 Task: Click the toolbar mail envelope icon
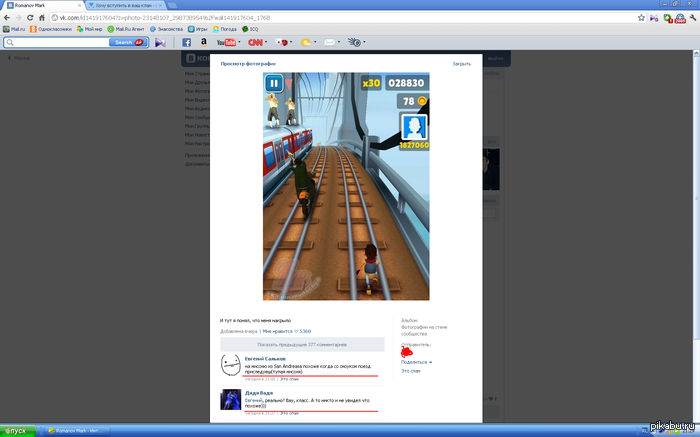pyautogui.click(x=331, y=43)
